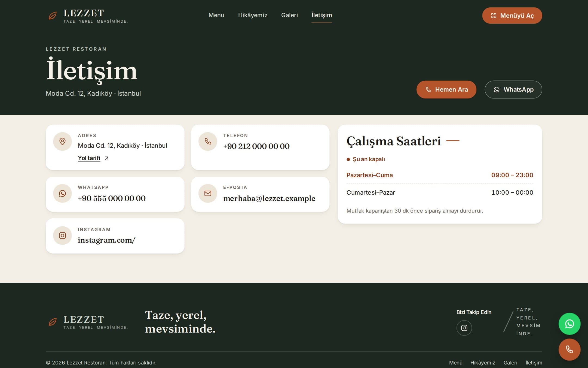Click the footer Lezzet leaf logo
This screenshot has height=368, width=588.
coord(53,322)
